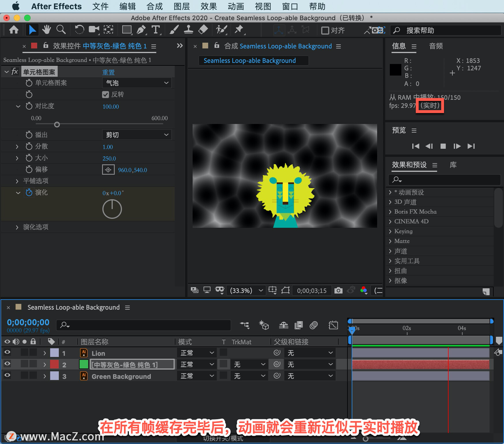Image resolution: width=504 pixels, height=444 pixels.
Task: Open the 单元格图案 type dropdown showing 气泡
Action: coord(137,83)
